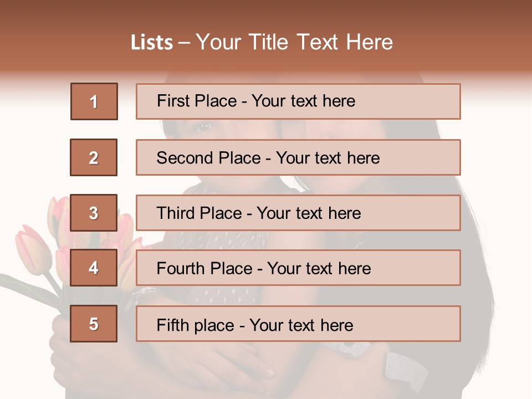The width and height of the screenshot is (532, 399).
Task: Click the number 1 box
Action: tap(94, 101)
